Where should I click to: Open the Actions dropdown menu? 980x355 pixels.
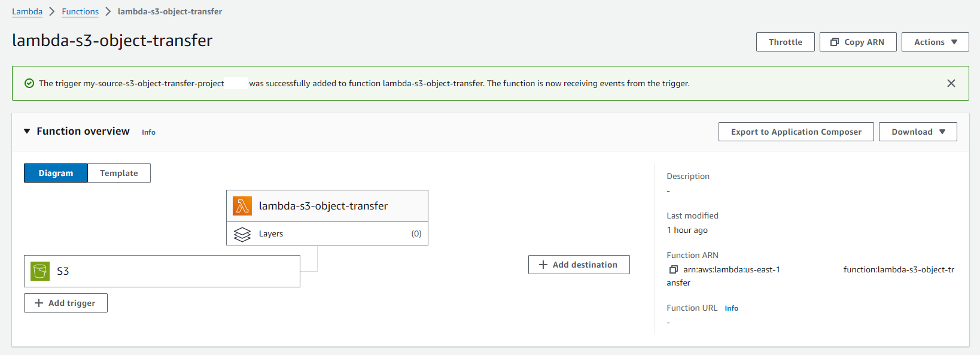(x=935, y=42)
